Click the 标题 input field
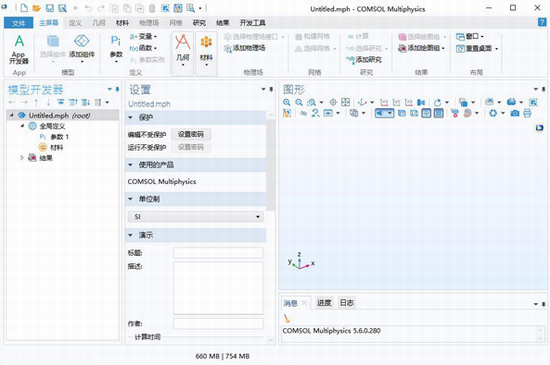 click(x=218, y=253)
